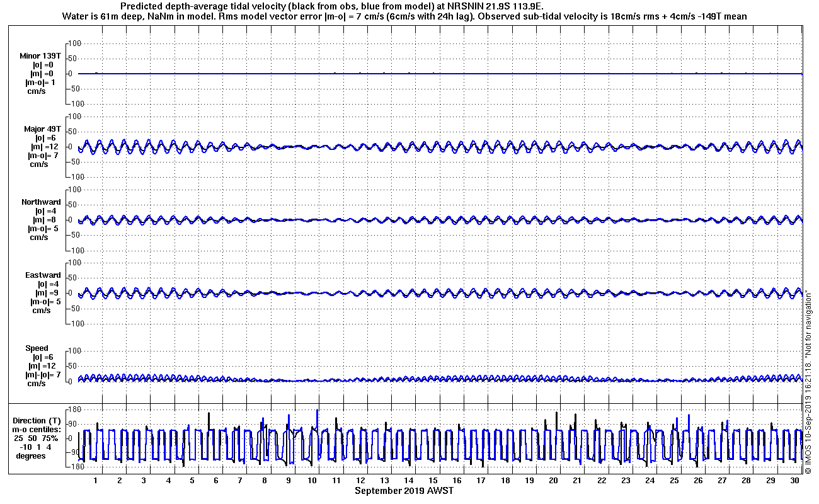Click day 10 on the date axis
819x504 pixels.
(312, 480)
